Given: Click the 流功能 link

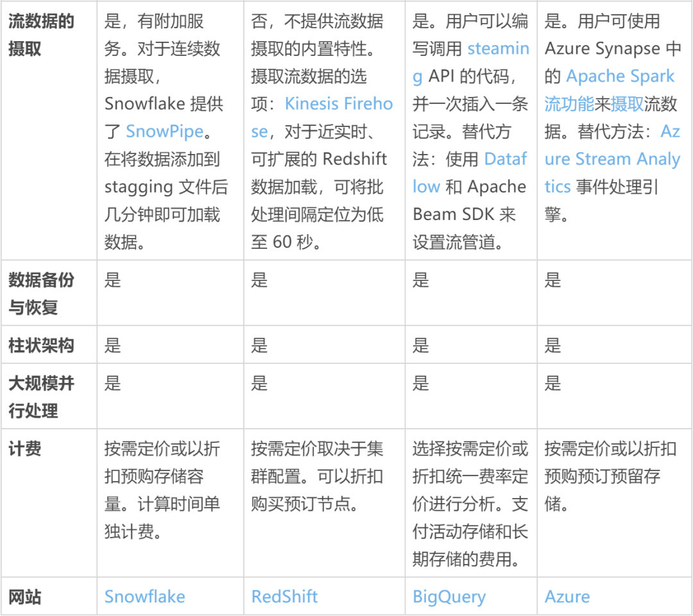Looking at the screenshot, I should click(x=569, y=104).
